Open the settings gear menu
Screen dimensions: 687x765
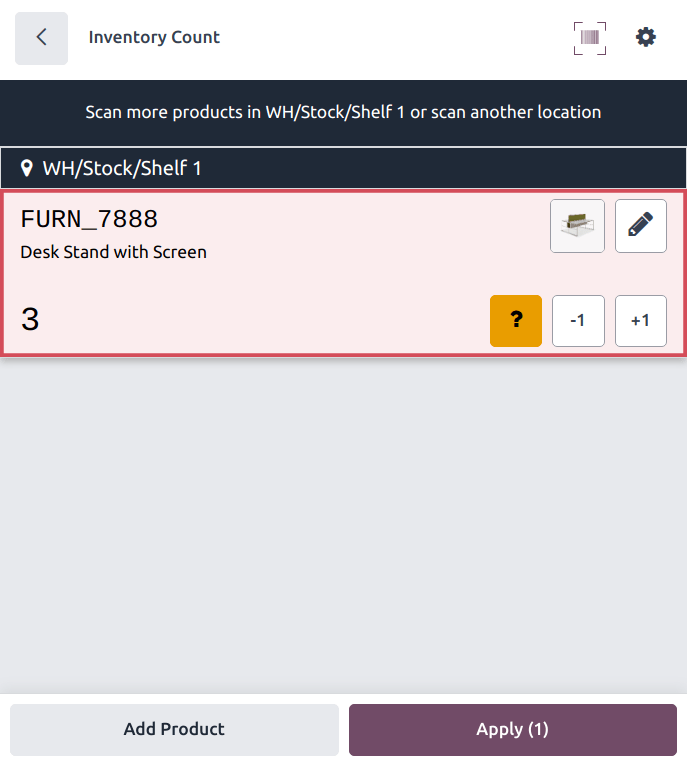coord(646,38)
